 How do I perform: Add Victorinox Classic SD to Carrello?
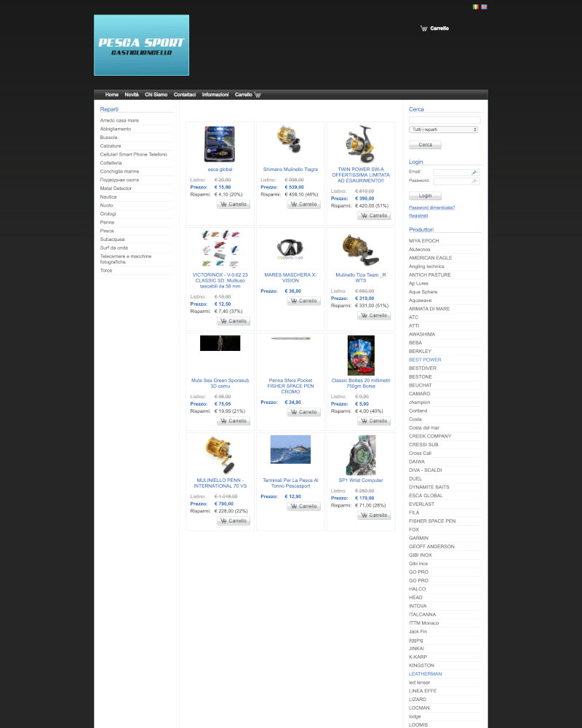click(x=234, y=321)
